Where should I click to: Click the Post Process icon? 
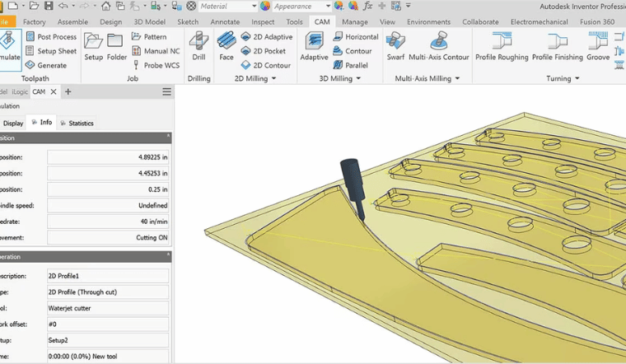click(51, 37)
